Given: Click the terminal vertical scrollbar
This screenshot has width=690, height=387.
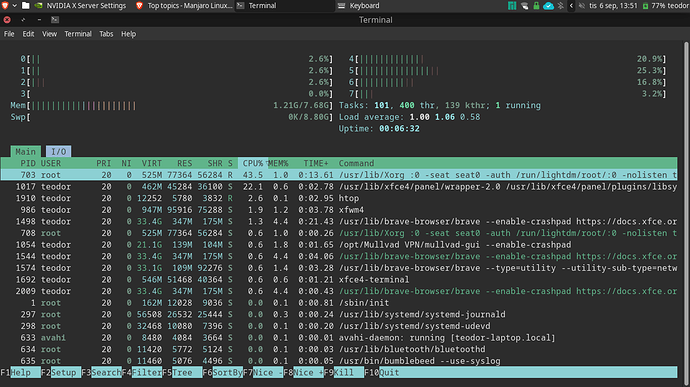Looking at the screenshot, I should tap(686, 207).
